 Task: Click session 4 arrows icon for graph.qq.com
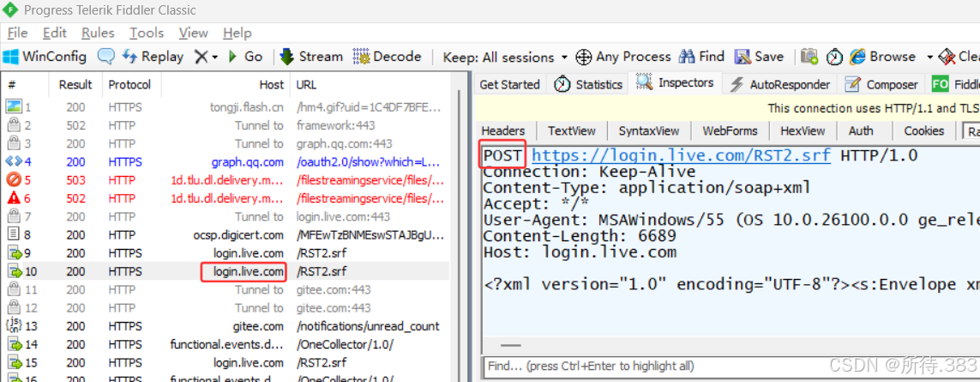click(x=13, y=161)
